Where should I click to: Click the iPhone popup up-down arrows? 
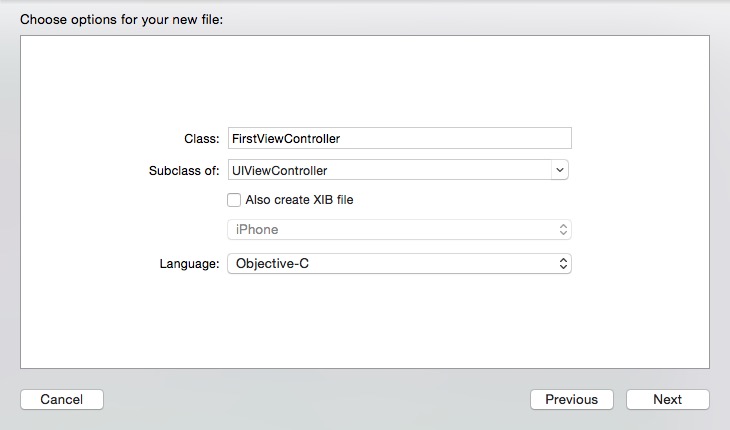point(563,230)
